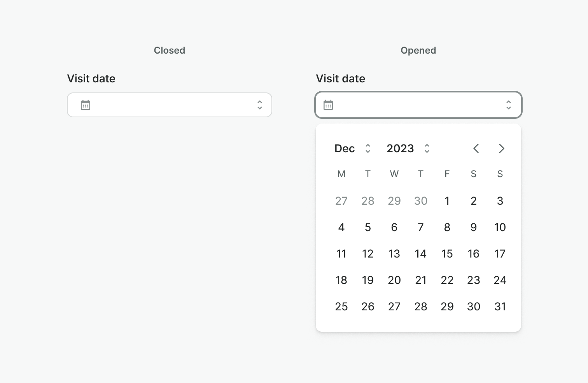Select the grayed-out day 27 from November
The height and width of the screenshot is (383, 588).
pos(341,201)
